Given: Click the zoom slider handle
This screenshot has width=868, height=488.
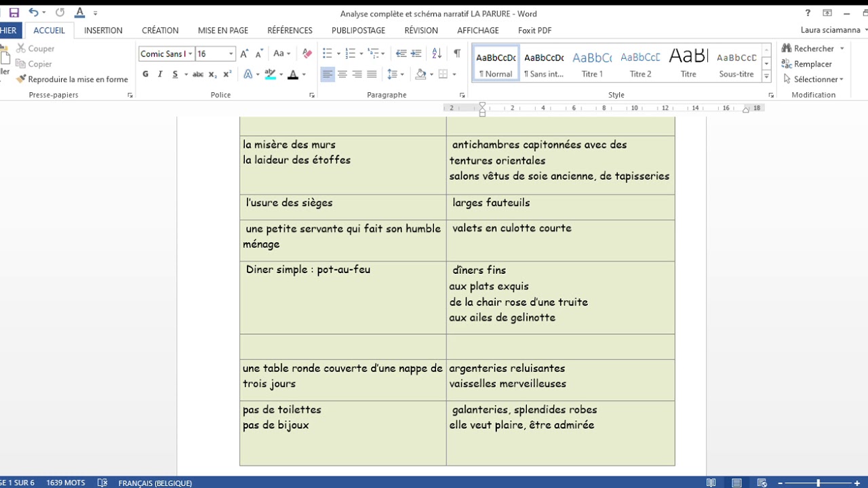Looking at the screenshot, I should (818, 483).
